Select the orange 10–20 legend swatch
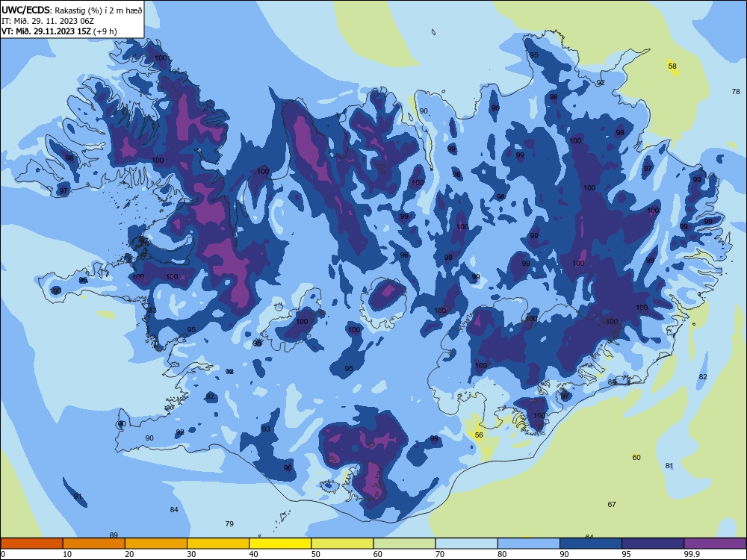The image size is (747, 560). [x=94, y=544]
